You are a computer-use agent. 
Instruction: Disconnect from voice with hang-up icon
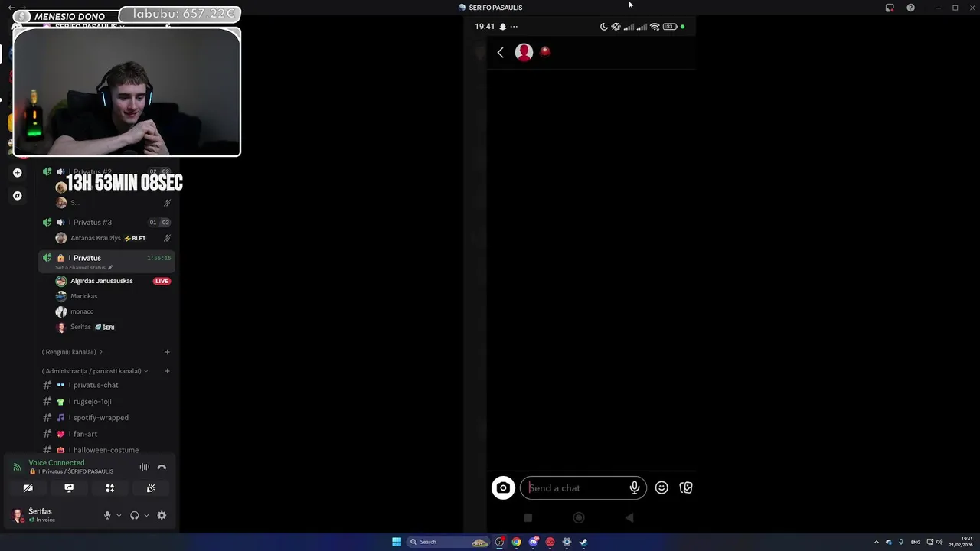tap(162, 467)
